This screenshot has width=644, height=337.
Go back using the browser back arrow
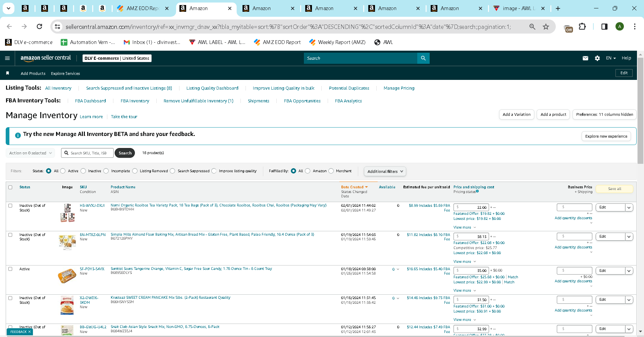click(9, 27)
